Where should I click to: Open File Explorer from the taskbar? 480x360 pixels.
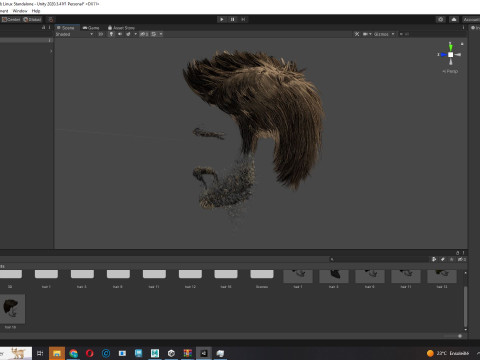pos(57,353)
